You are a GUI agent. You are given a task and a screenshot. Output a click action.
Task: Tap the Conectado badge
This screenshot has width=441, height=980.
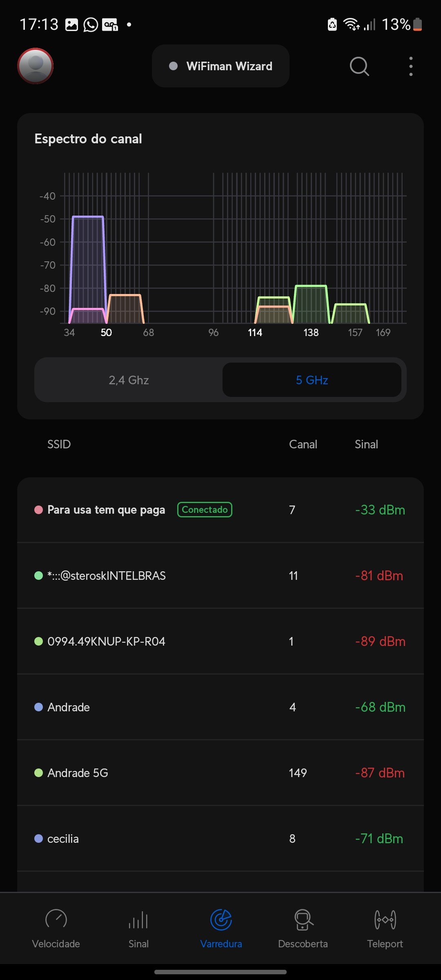tap(205, 510)
